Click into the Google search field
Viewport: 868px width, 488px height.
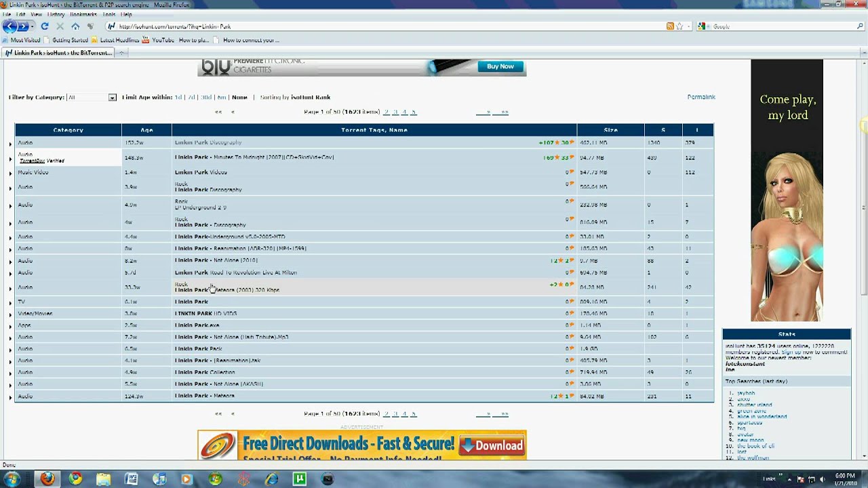coord(783,26)
